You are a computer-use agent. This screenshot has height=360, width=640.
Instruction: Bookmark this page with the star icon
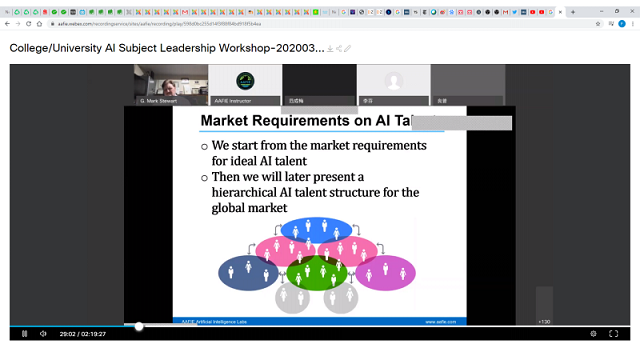[x=598, y=24]
